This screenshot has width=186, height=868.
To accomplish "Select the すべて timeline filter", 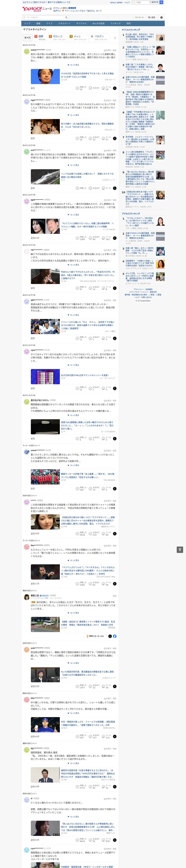I will pyautogui.click(x=28, y=38).
